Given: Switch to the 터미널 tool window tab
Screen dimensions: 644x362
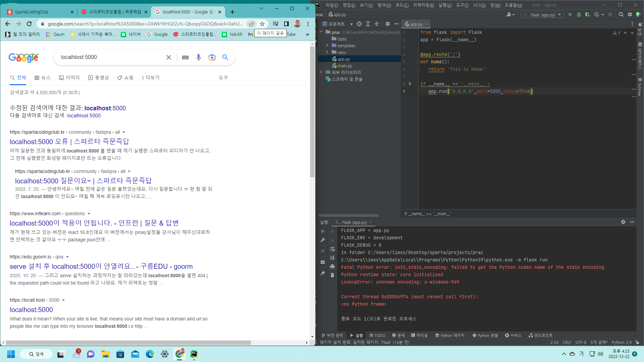Looking at the screenshot, I should coord(419,335).
